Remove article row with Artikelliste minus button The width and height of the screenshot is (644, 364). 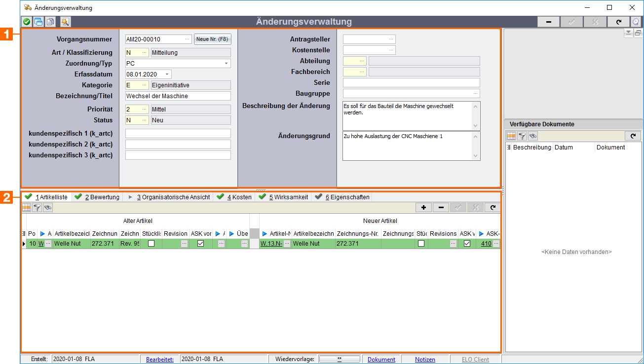(441, 208)
